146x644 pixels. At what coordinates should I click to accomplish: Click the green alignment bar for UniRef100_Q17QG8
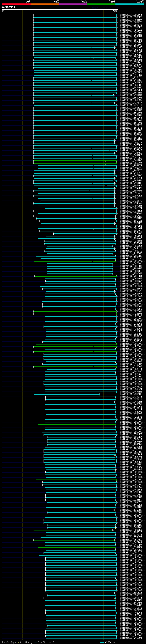tap(75, 367)
